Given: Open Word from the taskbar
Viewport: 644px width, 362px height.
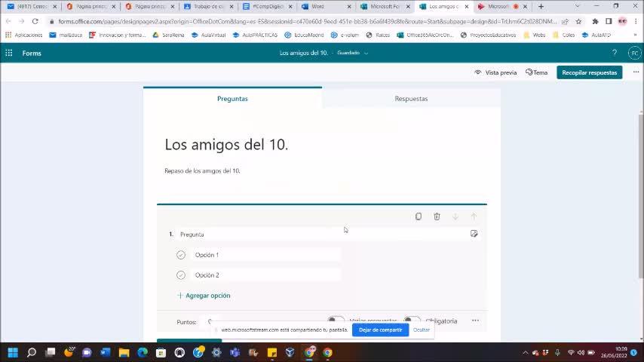Looking at the screenshot, I should tap(105, 352).
